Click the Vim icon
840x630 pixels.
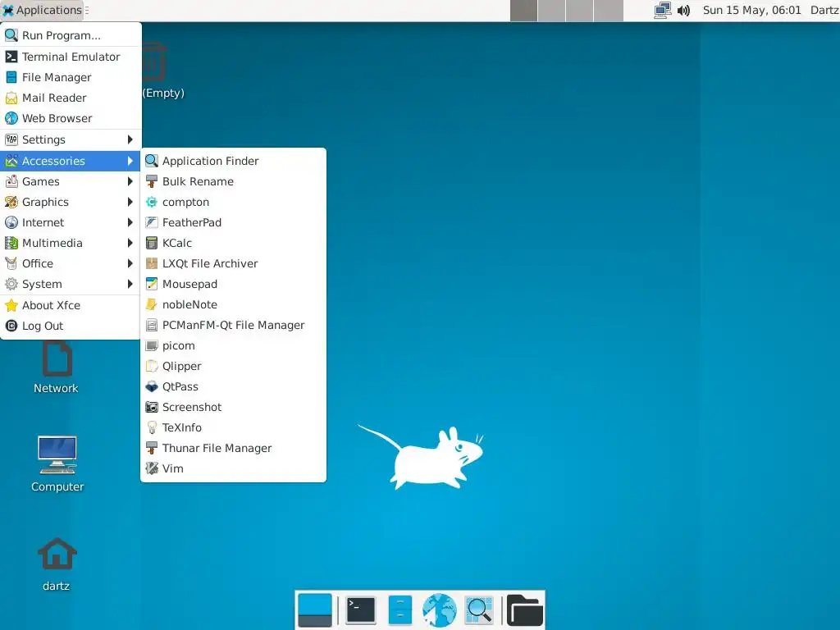(x=152, y=468)
